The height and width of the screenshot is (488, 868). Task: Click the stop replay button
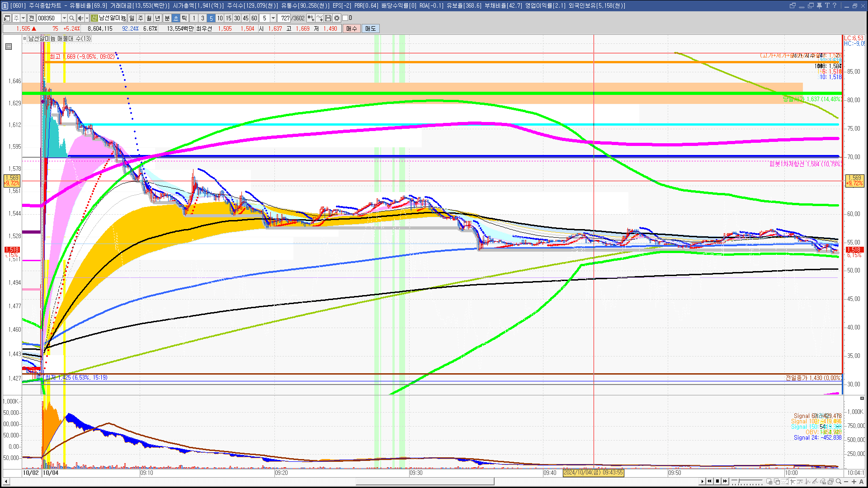click(717, 481)
